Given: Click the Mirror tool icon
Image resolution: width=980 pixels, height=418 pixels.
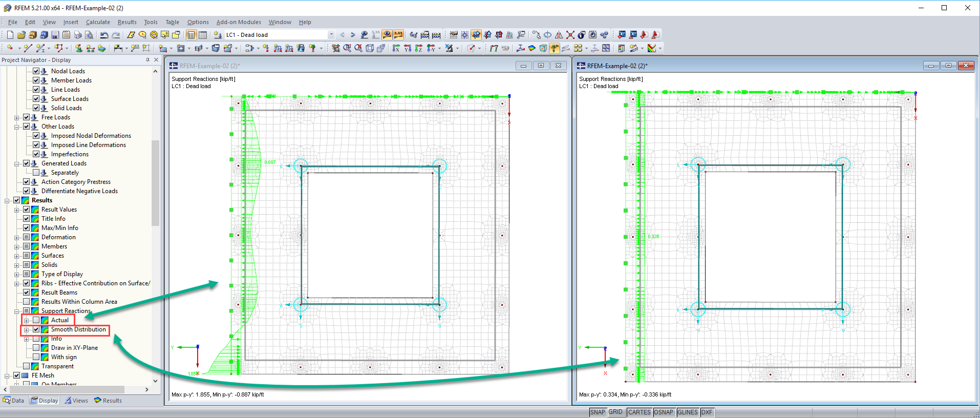Looking at the screenshot, I should (x=559, y=35).
